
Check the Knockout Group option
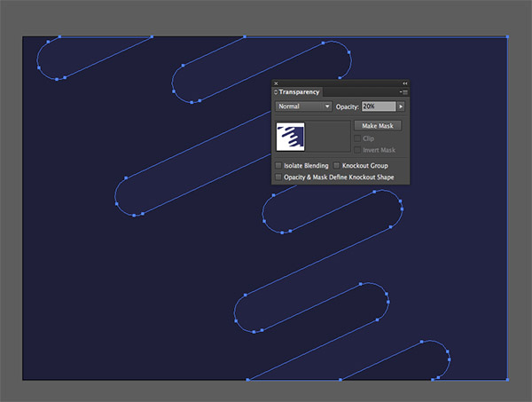337,166
